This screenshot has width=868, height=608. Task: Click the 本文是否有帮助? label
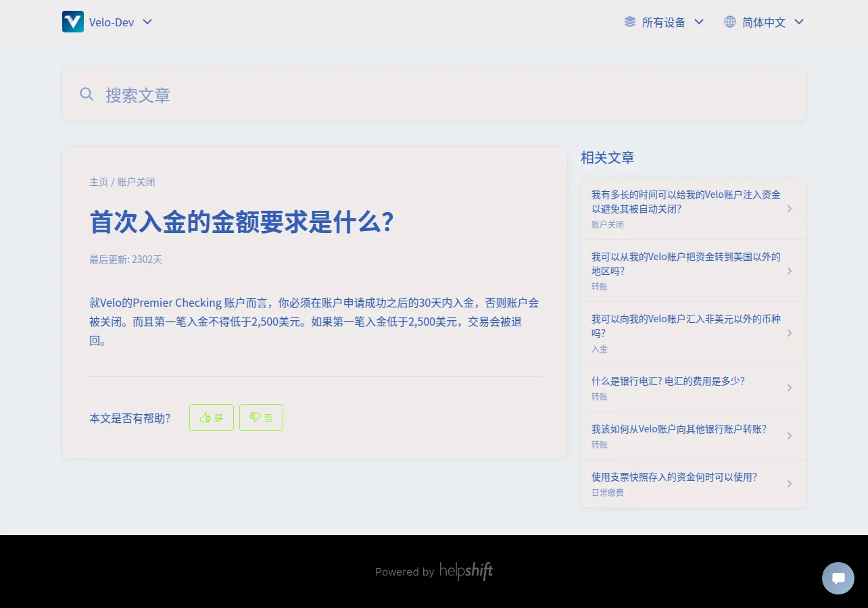130,418
